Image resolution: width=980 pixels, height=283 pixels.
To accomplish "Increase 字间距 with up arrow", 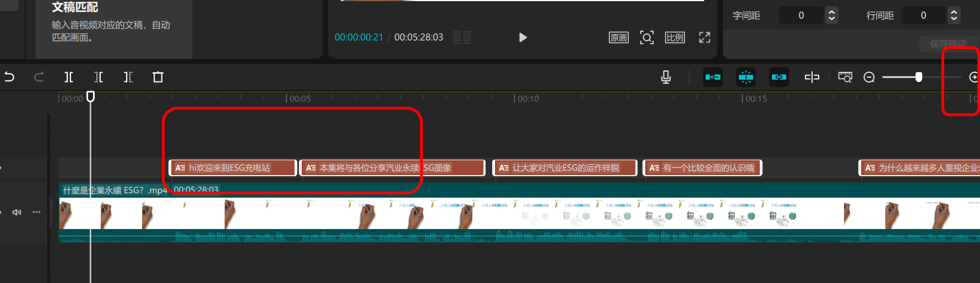I will click(832, 12).
